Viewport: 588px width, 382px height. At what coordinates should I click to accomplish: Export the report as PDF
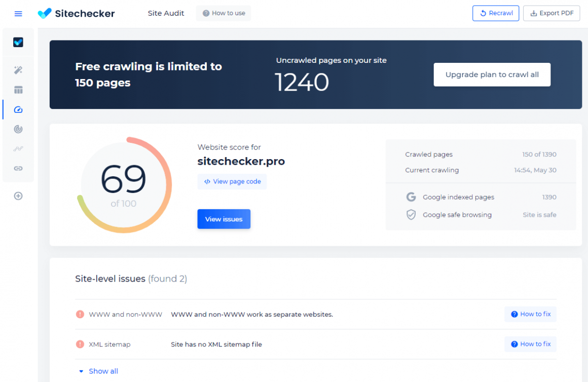pyautogui.click(x=552, y=13)
